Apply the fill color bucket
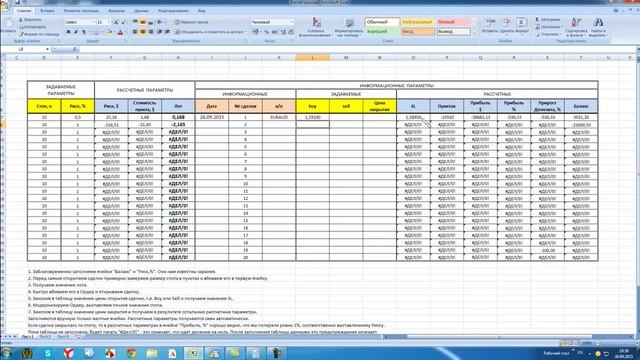Viewport: 640px width, 360px height. tap(110, 32)
